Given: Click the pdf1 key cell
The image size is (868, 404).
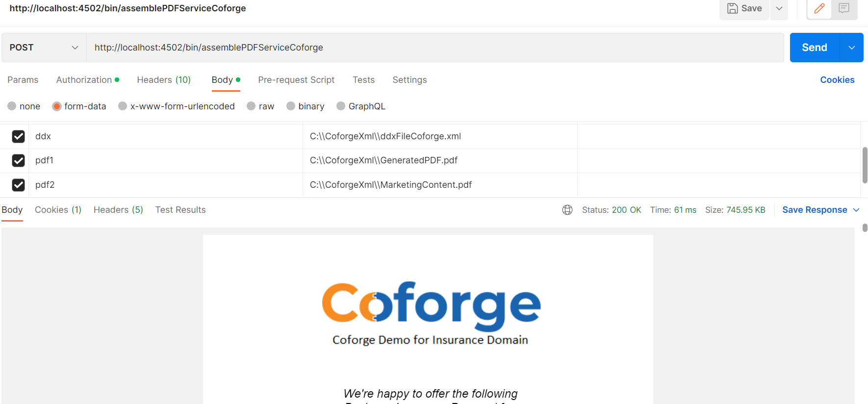Looking at the screenshot, I should 166,160.
